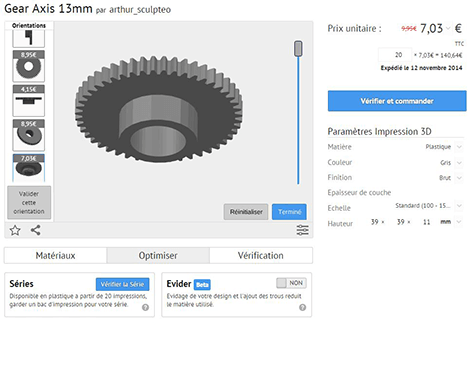The height and width of the screenshot is (375, 470).
Task: Open help icon in Evider panel
Action: click(302, 307)
